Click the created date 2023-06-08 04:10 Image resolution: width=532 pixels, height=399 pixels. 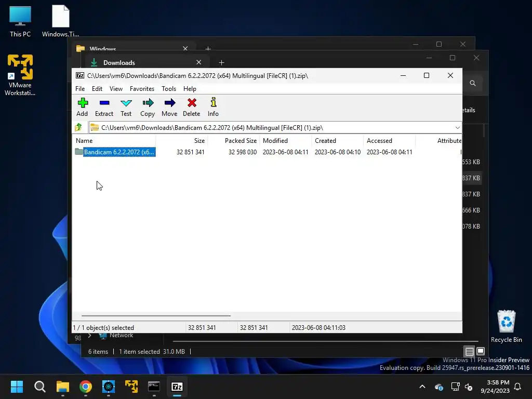(x=337, y=152)
